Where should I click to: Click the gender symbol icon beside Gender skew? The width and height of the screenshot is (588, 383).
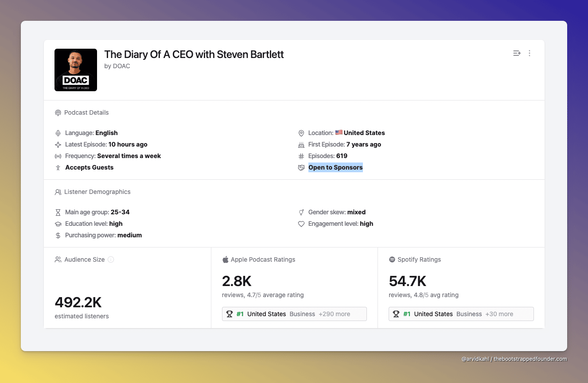point(301,213)
